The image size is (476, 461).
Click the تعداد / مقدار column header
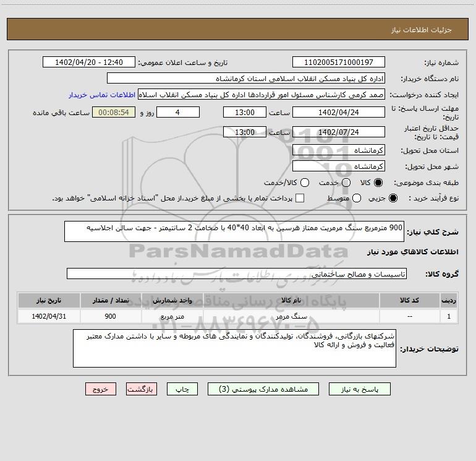[111, 300]
